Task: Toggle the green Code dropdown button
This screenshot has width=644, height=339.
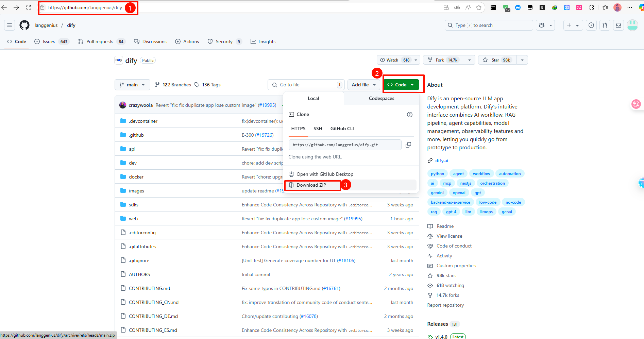Action: (401, 85)
